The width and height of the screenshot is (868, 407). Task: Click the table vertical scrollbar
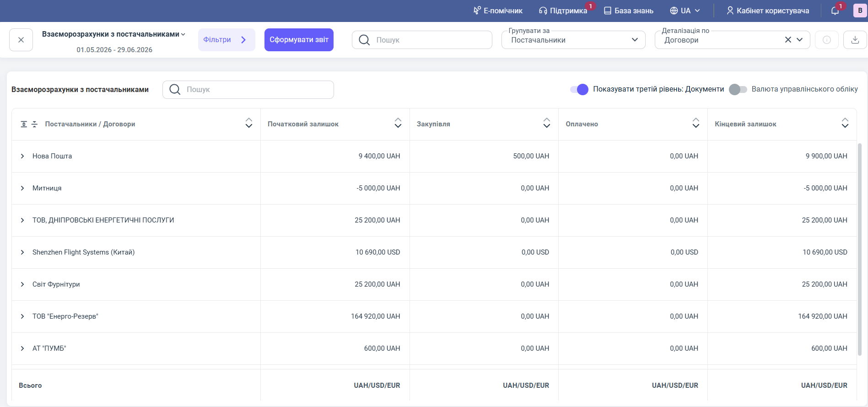859,250
